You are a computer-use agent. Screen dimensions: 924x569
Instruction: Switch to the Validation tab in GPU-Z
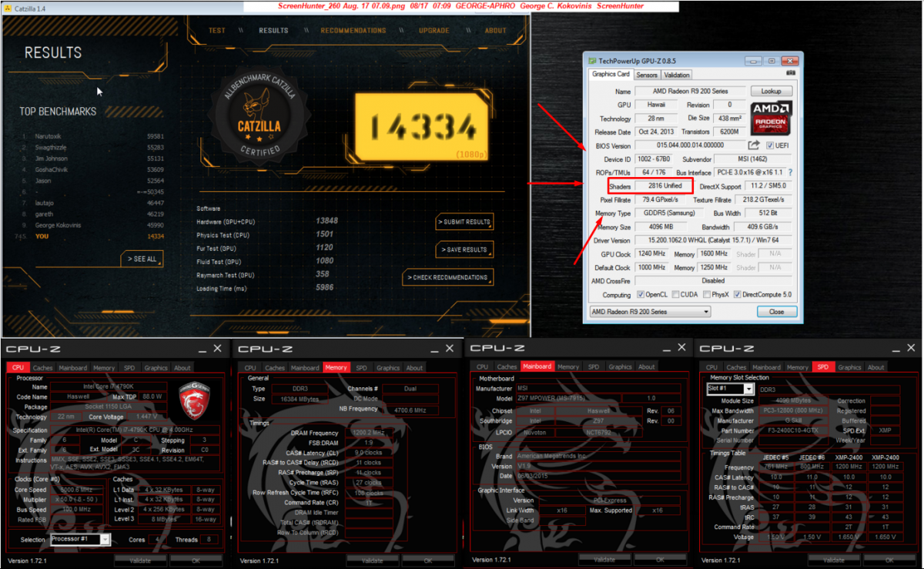(x=677, y=75)
